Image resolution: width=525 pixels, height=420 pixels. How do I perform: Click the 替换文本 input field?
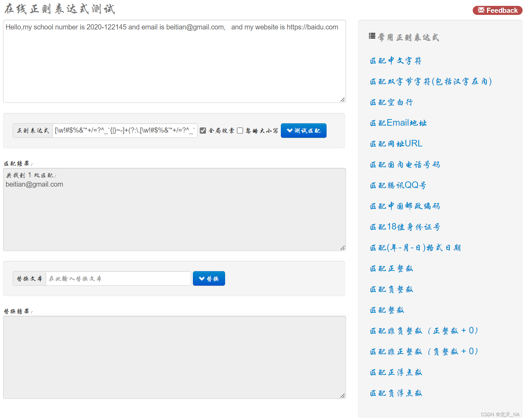(118, 278)
